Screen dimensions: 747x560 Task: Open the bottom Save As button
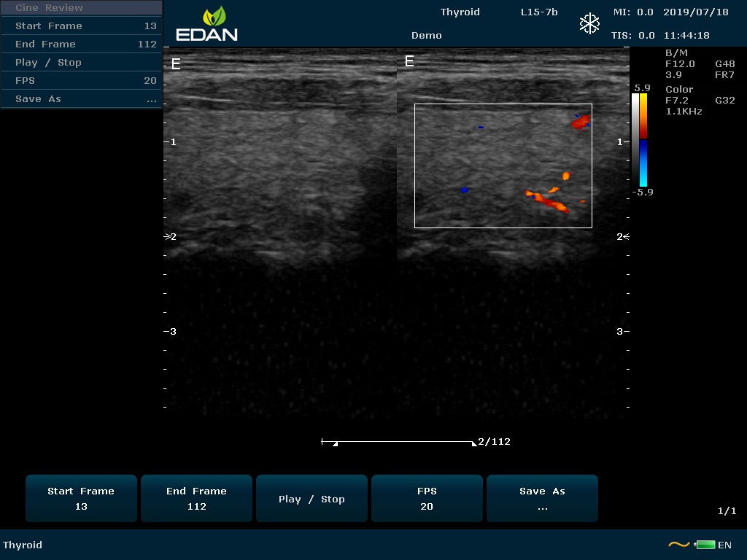click(x=542, y=499)
